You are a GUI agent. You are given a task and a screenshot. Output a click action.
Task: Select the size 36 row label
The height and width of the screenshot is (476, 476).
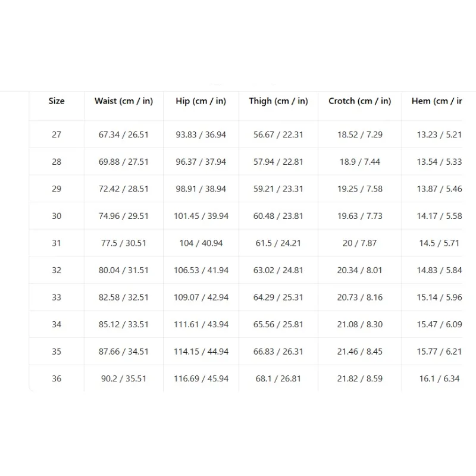point(57,378)
